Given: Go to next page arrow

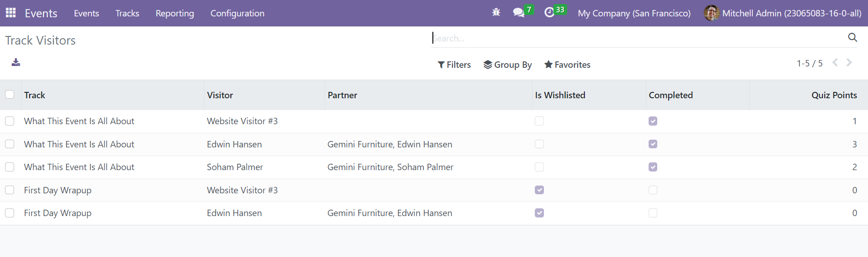Looking at the screenshot, I should pos(849,63).
